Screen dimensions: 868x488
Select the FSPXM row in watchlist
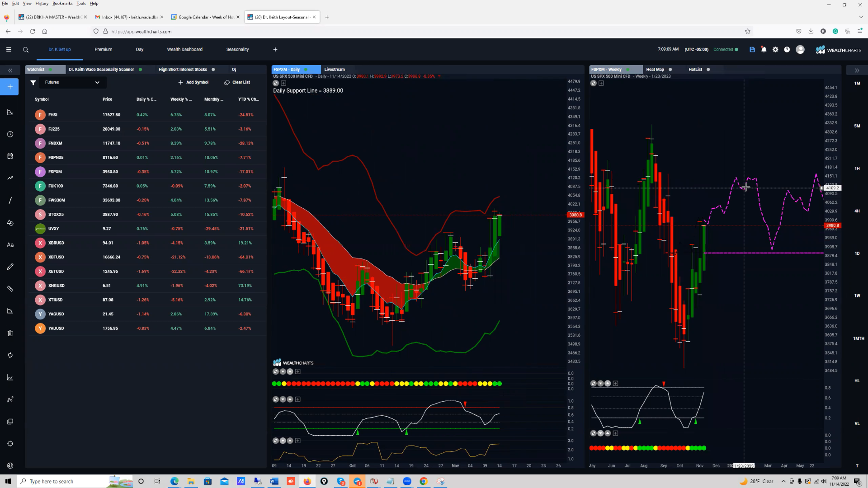(x=147, y=172)
